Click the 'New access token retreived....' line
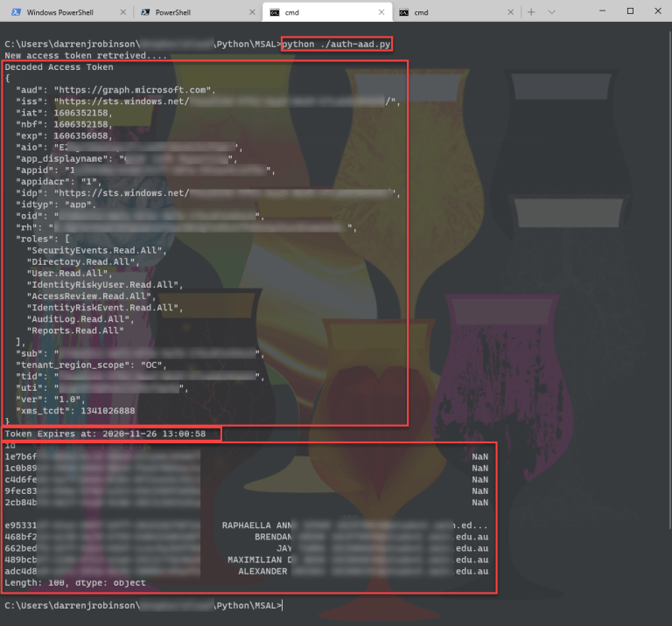The image size is (672, 626). [86, 56]
